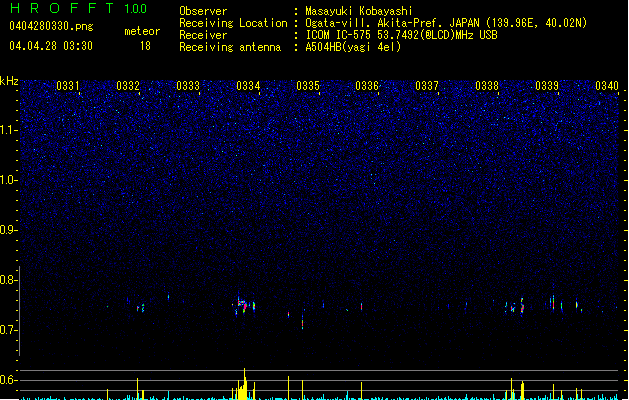Screen dimensions: 629x400
Task: Click the 1.0 kHz axis label
Action: pyautogui.click(x=9, y=180)
